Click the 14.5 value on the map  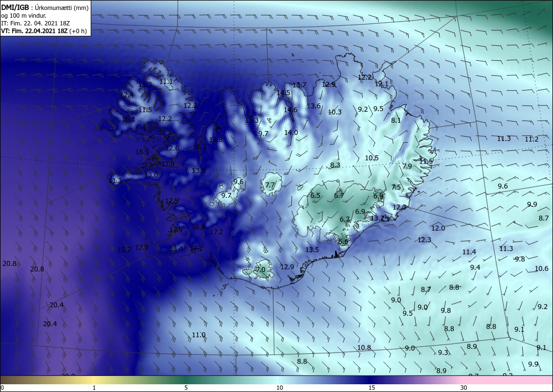click(x=284, y=93)
